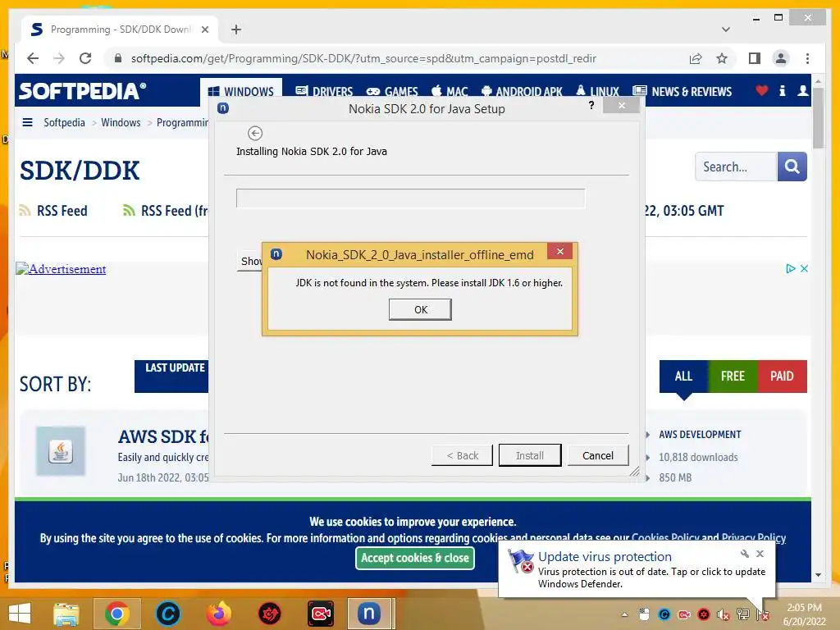Open a new browser tab

[236, 30]
